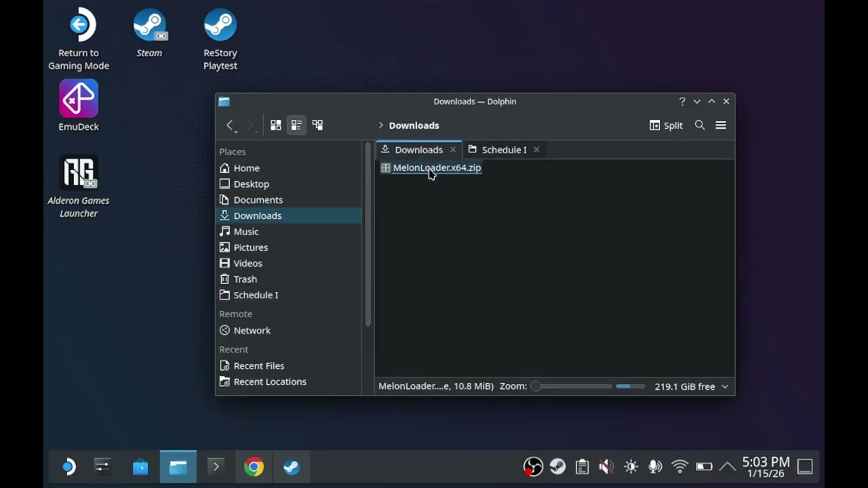Open Recent Files in sidebar
The image size is (868, 488).
pyautogui.click(x=289, y=366)
